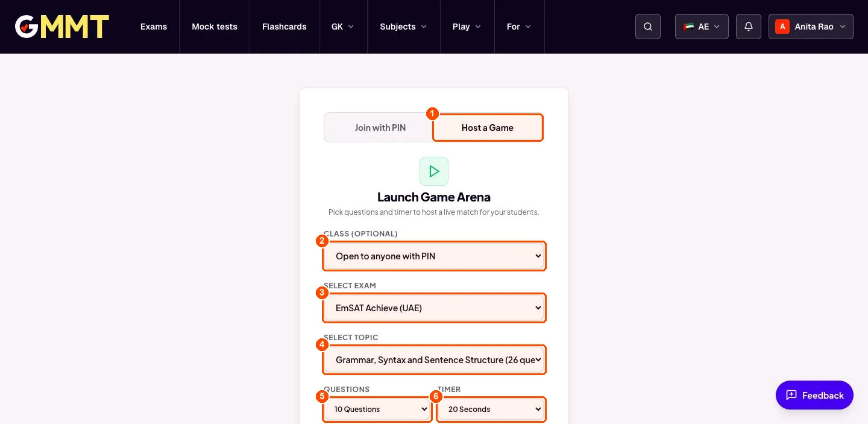868x424 pixels.
Task: Expand the For menu
Action: pos(519,27)
